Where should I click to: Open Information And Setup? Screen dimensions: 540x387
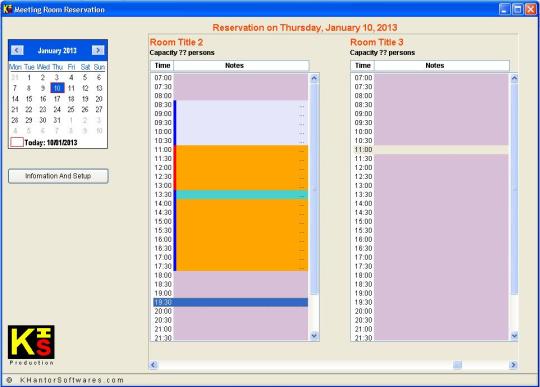[x=58, y=176]
